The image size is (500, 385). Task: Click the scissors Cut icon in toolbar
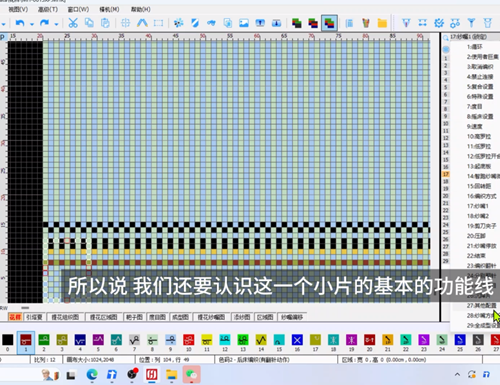click(73, 23)
